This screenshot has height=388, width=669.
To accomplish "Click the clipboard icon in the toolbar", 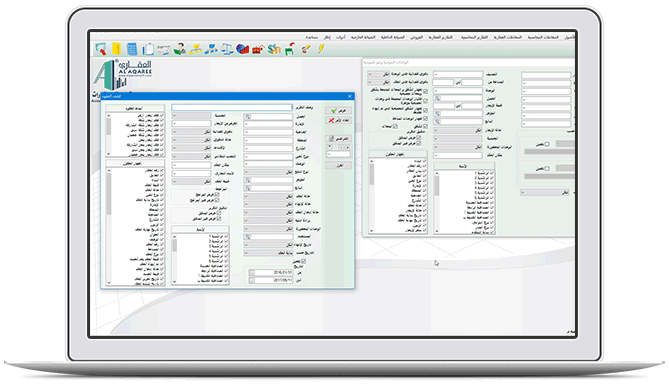I will [148, 50].
